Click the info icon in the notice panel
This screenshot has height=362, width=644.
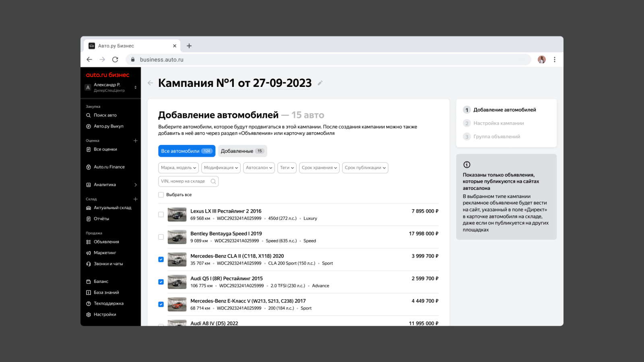point(467,165)
